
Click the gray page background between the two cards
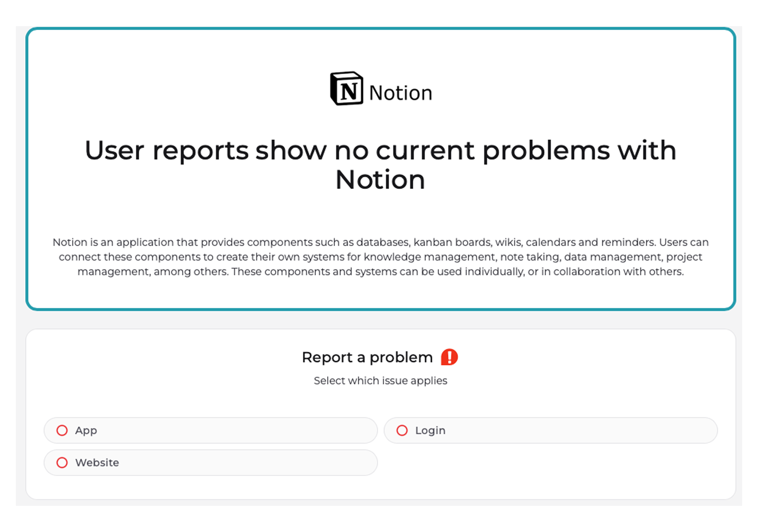380,319
